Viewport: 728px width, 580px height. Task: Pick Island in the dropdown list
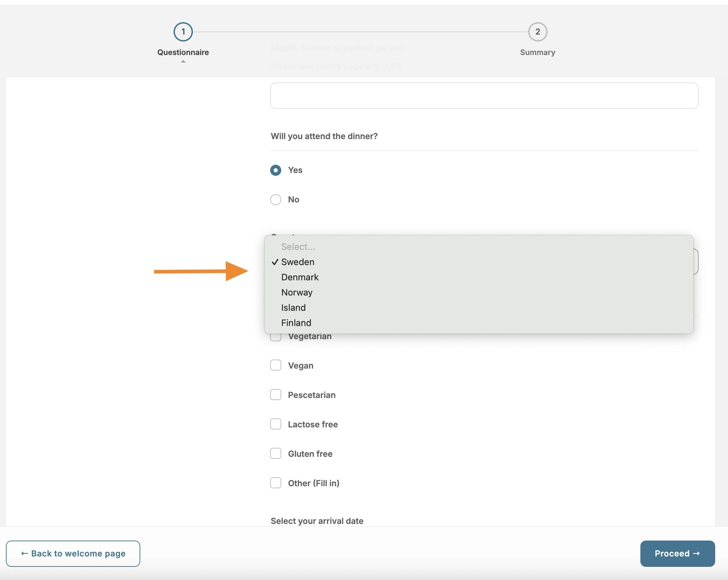coord(293,308)
